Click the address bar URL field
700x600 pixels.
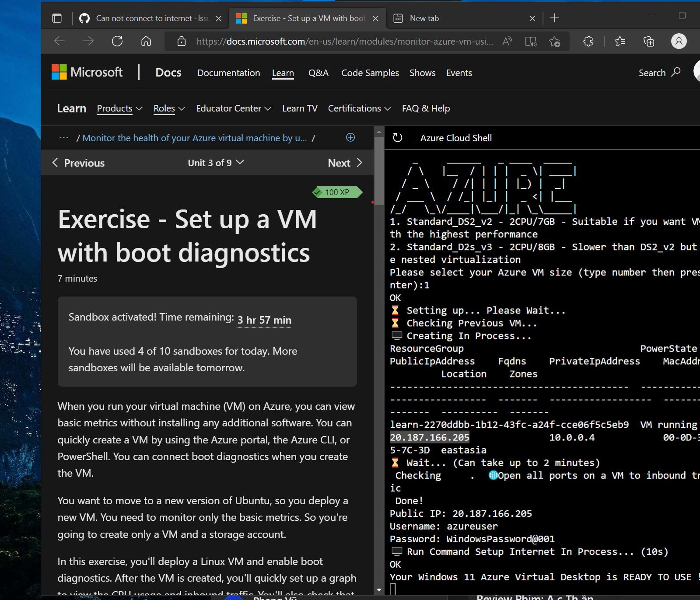[344, 41]
